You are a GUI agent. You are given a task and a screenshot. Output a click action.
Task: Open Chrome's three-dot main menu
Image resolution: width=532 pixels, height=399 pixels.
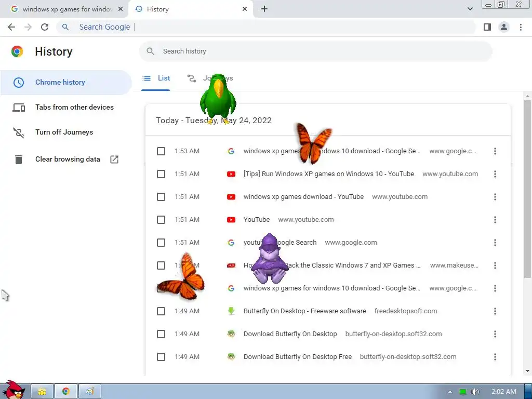(x=521, y=27)
